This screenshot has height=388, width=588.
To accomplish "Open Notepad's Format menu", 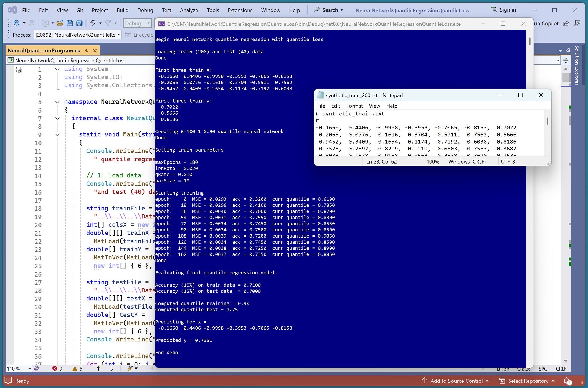I will point(354,106).
